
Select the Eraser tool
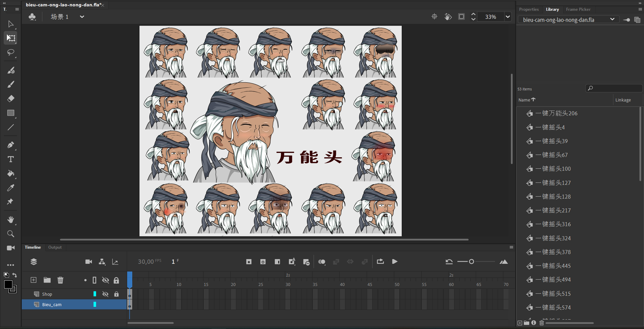(x=11, y=98)
